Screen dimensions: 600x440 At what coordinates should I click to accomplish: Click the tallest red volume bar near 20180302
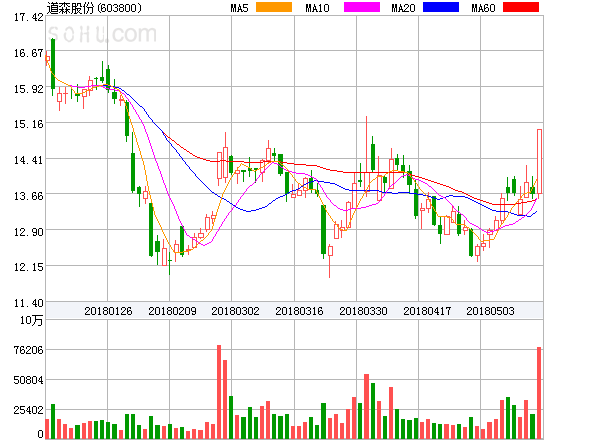219,392
